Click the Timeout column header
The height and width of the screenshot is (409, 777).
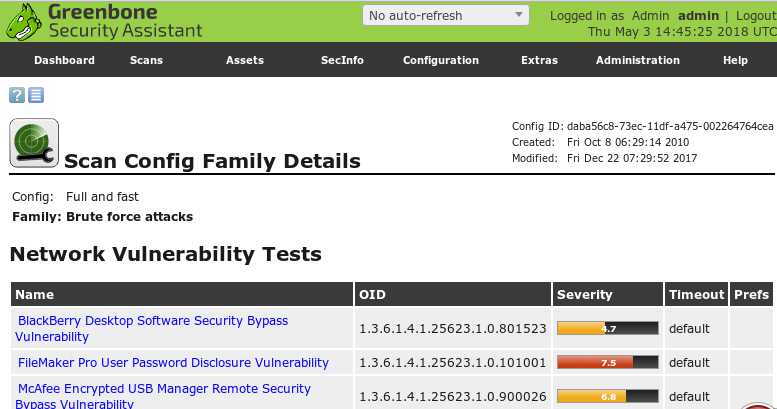696,294
